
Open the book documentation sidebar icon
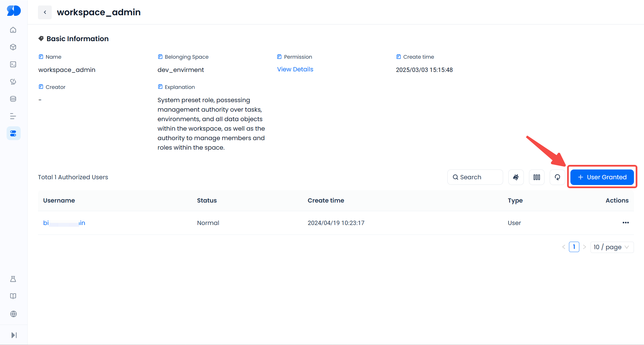tap(13, 296)
